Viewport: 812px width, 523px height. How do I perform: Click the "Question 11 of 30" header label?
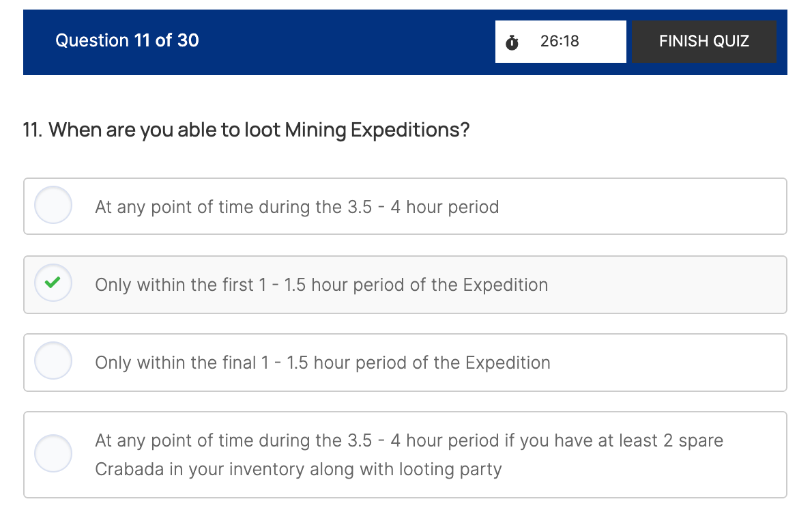click(x=127, y=40)
